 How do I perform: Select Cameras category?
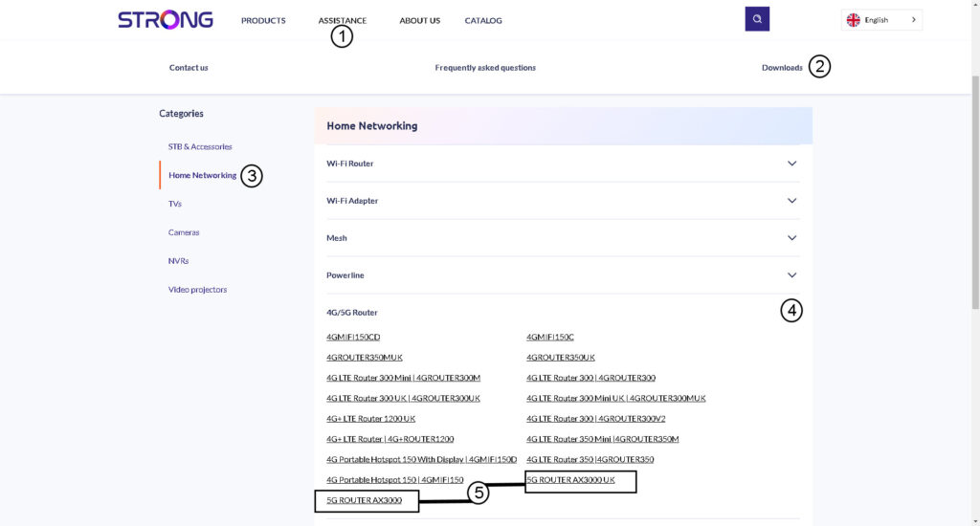184,232
